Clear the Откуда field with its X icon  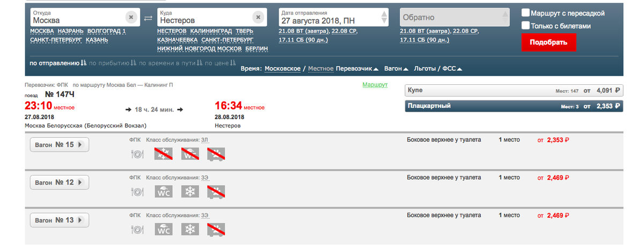click(x=130, y=17)
